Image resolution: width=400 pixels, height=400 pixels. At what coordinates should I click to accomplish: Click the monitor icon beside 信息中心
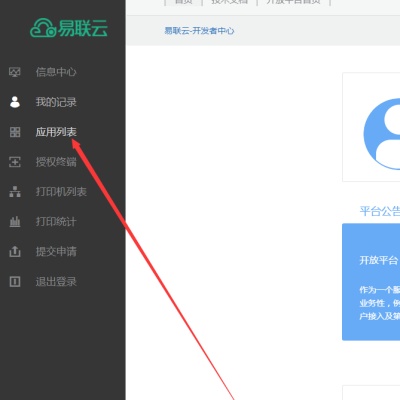(15, 72)
